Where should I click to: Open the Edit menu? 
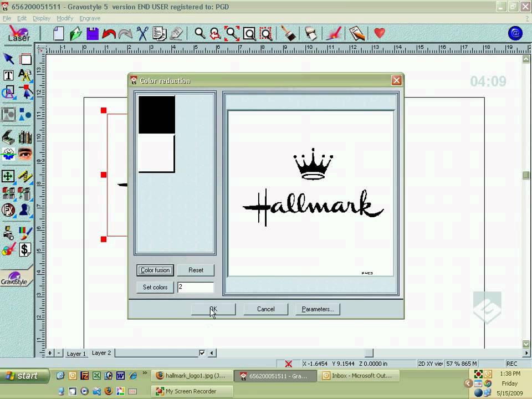pos(22,18)
